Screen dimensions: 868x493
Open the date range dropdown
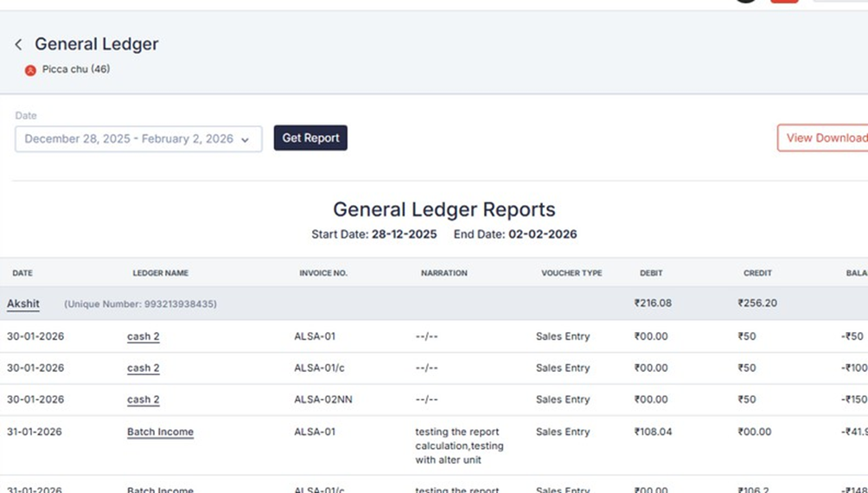138,138
